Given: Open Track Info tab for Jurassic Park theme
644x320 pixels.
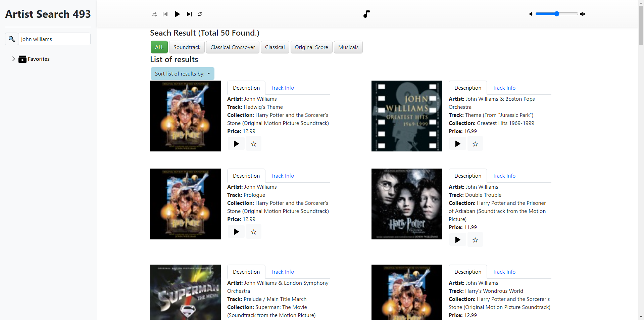Looking at the screenshot, I should coord(504,88).
